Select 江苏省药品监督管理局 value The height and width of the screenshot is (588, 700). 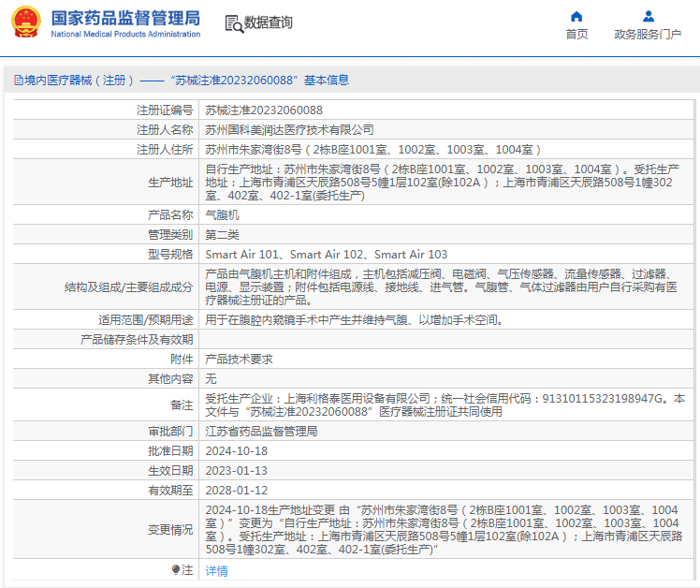coord(261,432)
